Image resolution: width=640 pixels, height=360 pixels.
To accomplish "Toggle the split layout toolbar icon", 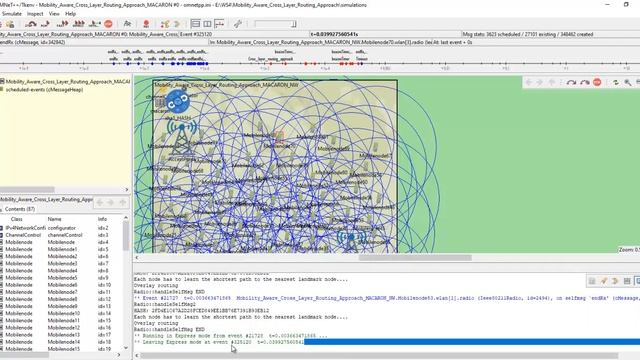I will click(x=207, y=24).
